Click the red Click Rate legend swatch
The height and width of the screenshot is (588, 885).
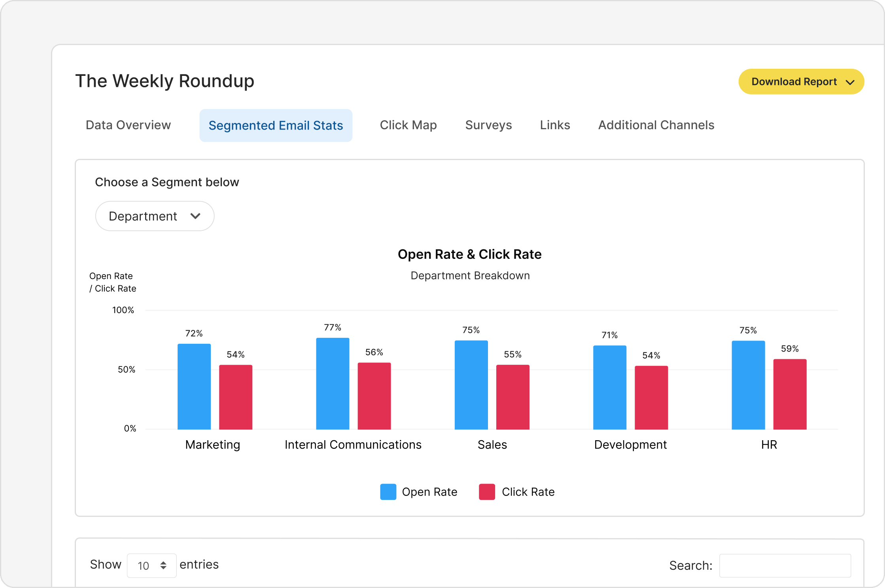pos(487,492)
